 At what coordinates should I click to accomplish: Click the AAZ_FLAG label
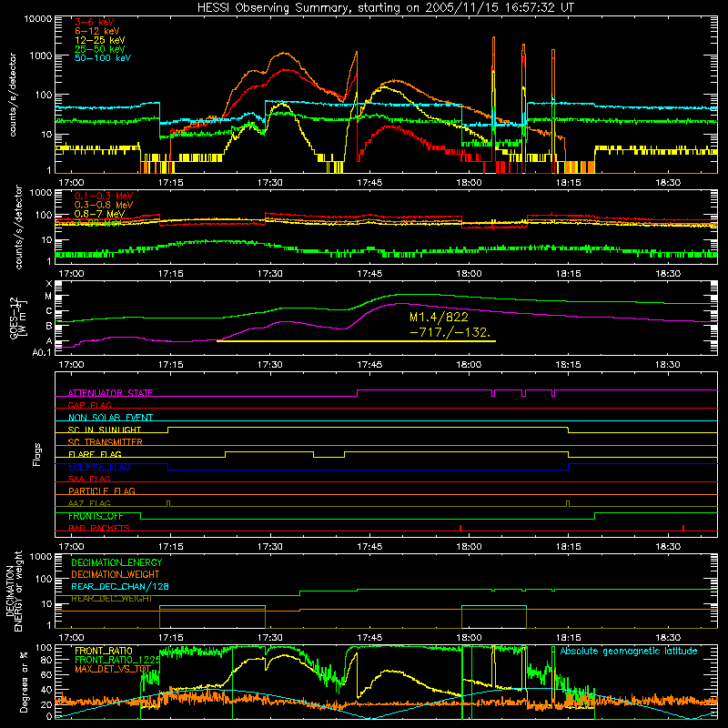point(89,504)
